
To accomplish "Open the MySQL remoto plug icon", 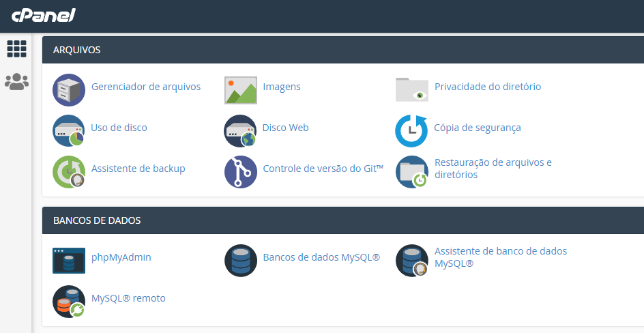I will point(69,302).
